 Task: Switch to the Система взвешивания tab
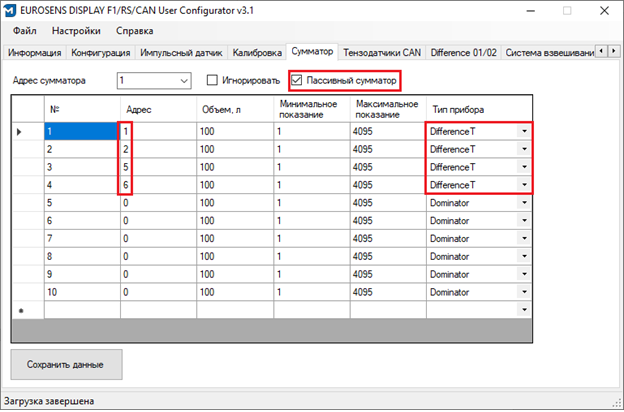coord(549,53)
